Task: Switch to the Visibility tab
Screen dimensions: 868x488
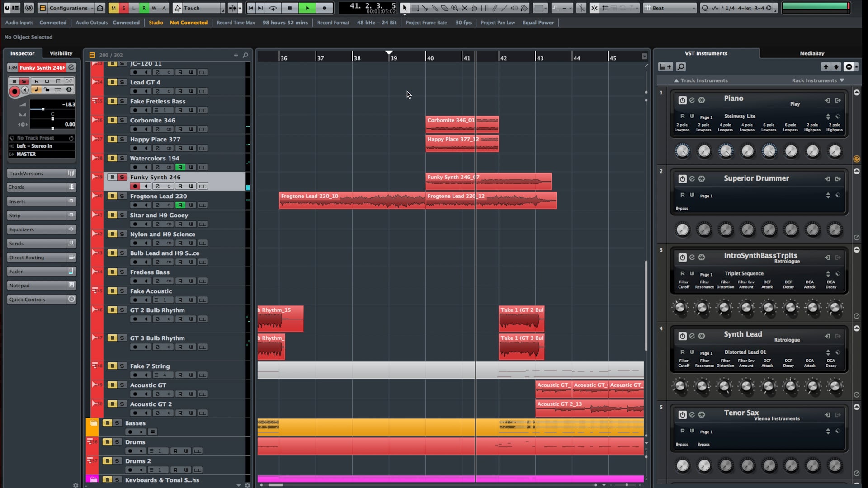Action: [61, 53]
